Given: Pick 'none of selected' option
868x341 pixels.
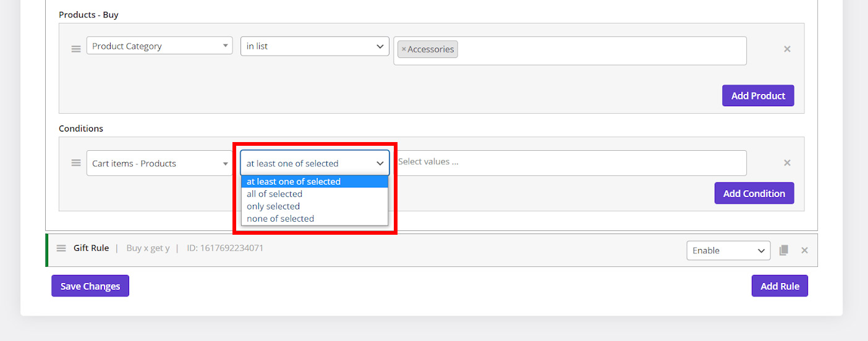Looking at the screenshot, I should coord(280,219).
